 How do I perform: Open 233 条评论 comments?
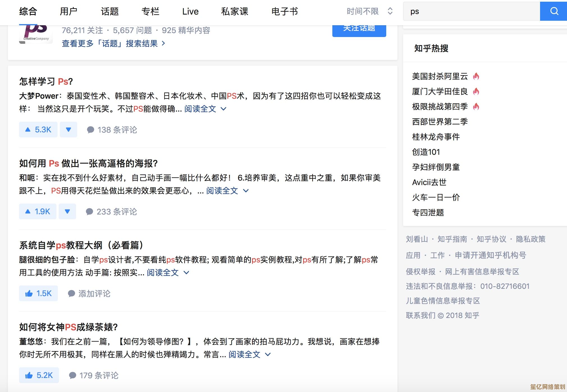(x=111, y=212)
